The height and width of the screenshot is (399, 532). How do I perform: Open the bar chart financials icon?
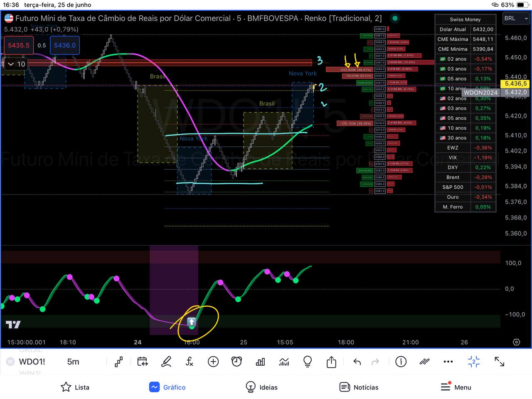click(260, 362)
